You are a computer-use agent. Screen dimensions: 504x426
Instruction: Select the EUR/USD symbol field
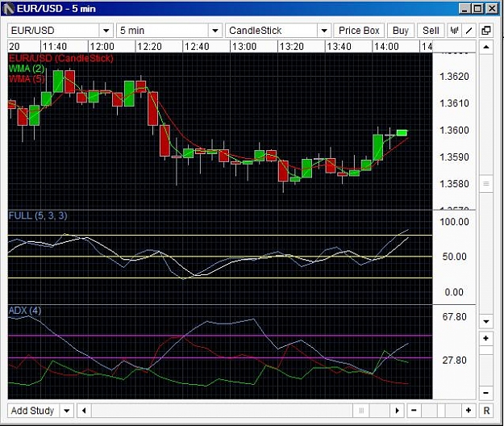pos(54,31)
